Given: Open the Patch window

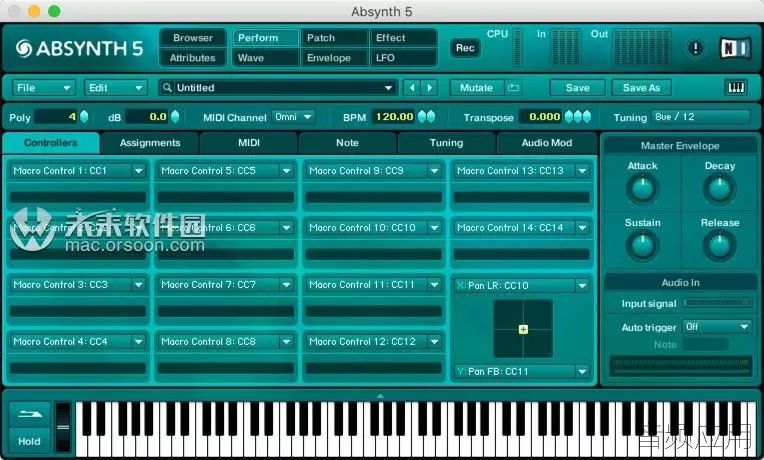Looking at the screenshot, I should point(334,38).
